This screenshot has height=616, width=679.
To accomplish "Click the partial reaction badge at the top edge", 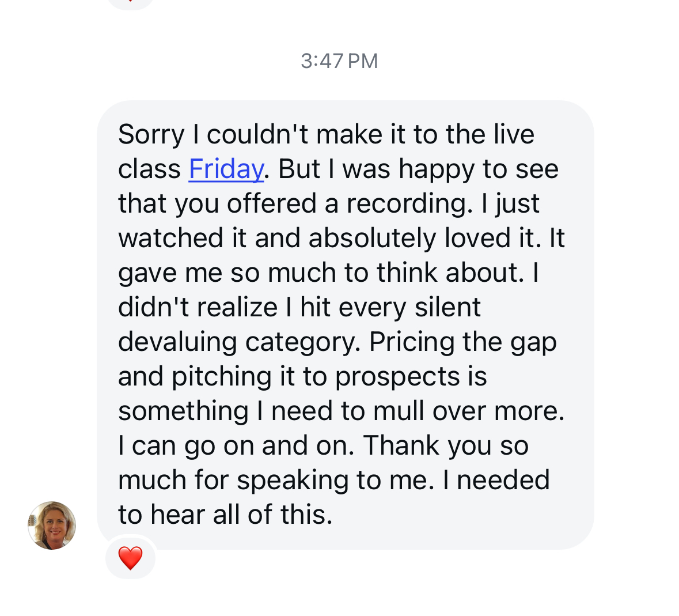I will pos(130,3).
